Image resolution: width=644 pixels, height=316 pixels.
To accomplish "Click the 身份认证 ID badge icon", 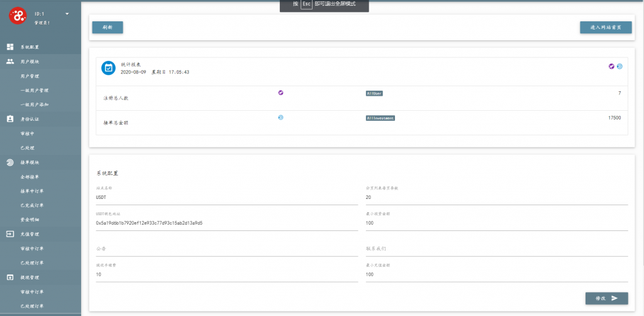I will click(10, 118).
